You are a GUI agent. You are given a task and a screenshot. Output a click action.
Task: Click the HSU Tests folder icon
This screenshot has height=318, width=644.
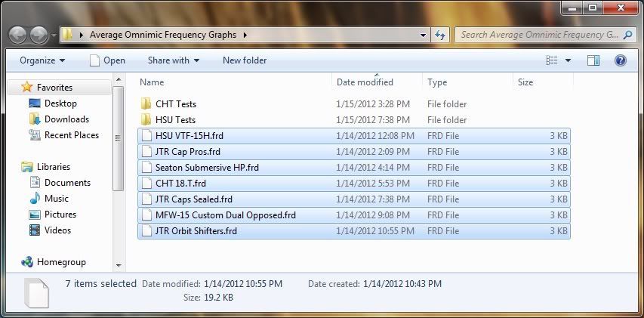pos(146,120)
